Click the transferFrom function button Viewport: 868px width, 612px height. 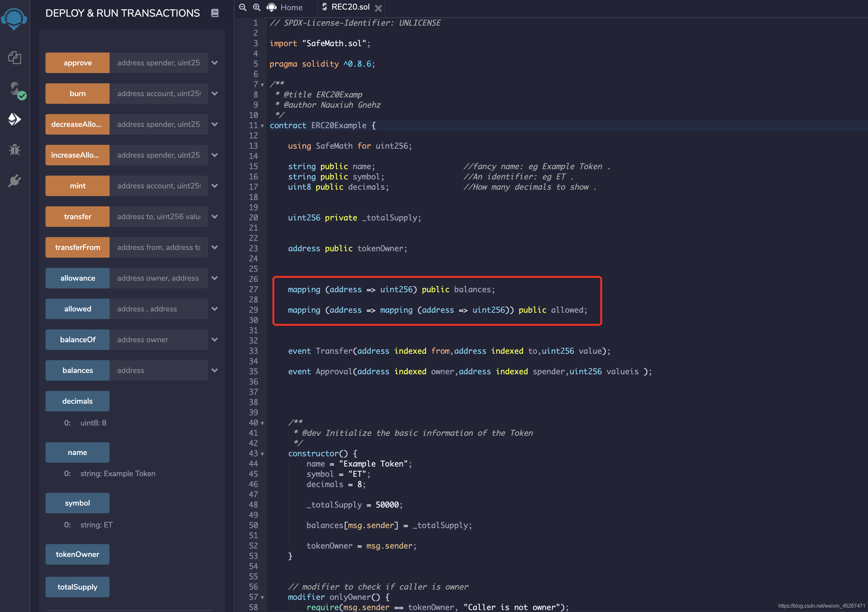[x=78, y=247]
